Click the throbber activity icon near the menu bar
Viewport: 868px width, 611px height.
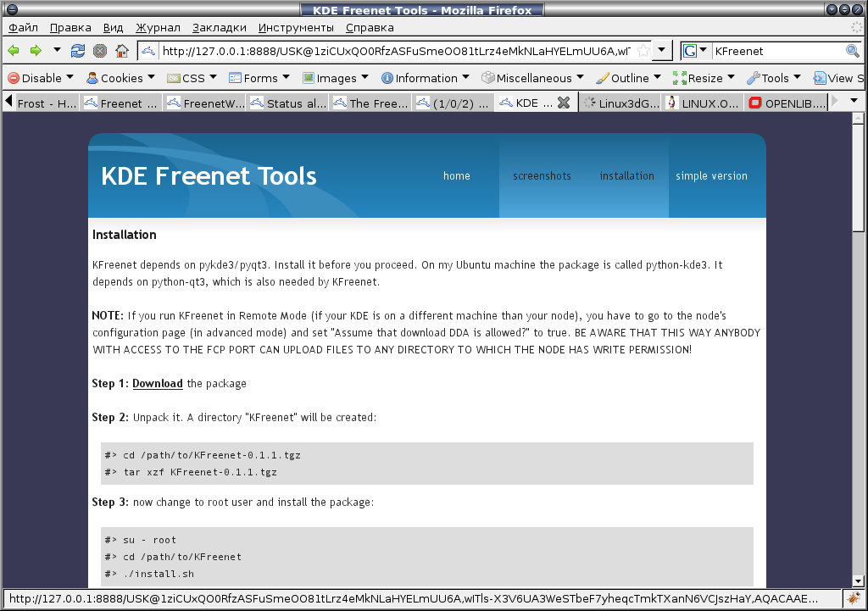[x=856, y=27]
